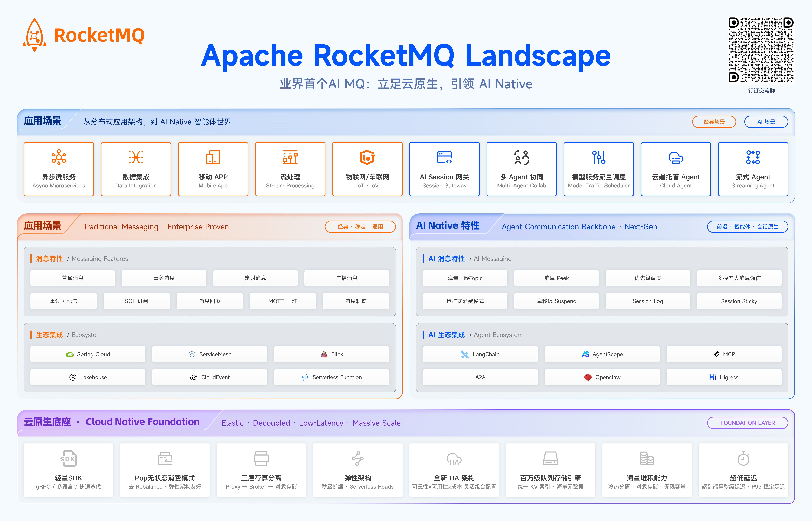Click the 消息轨迹 feature box
The height and width of the screenshot is (521, 812).
point(356,301)
